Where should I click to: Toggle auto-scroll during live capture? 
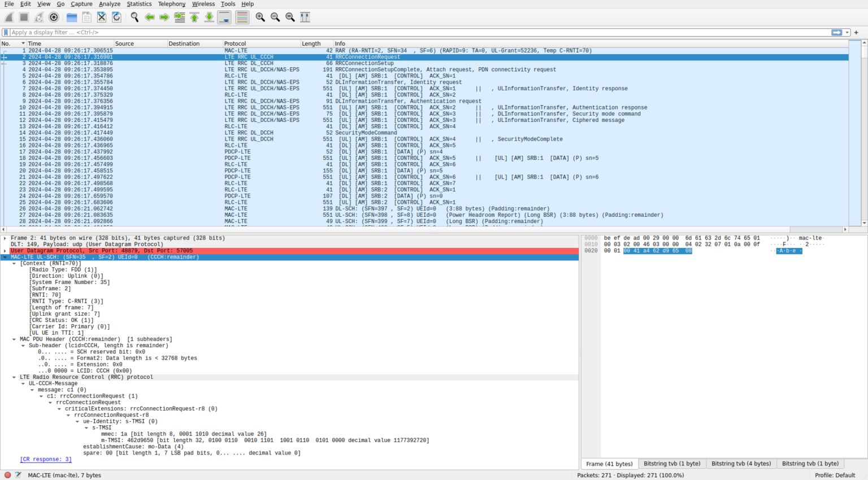[224, 17]
